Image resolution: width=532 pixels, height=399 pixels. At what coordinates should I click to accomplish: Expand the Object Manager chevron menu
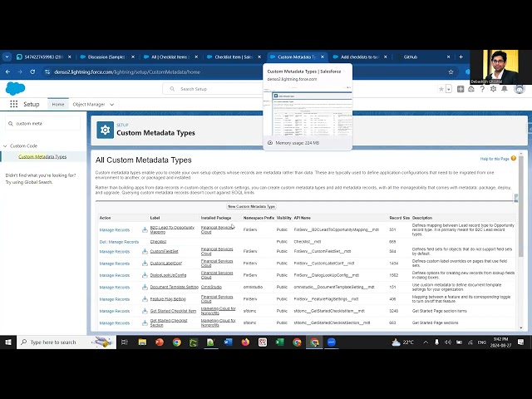[x=112, y=105]
